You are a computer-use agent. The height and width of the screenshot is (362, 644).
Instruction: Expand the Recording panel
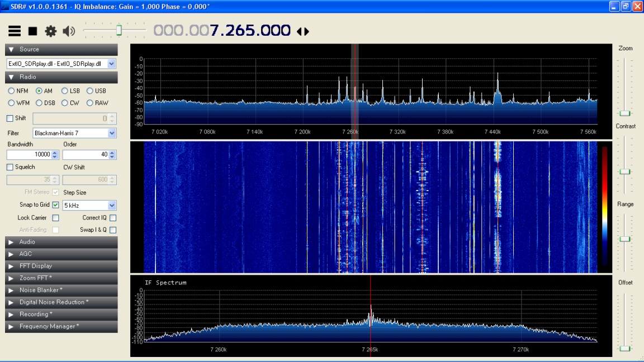coord(61,315)
